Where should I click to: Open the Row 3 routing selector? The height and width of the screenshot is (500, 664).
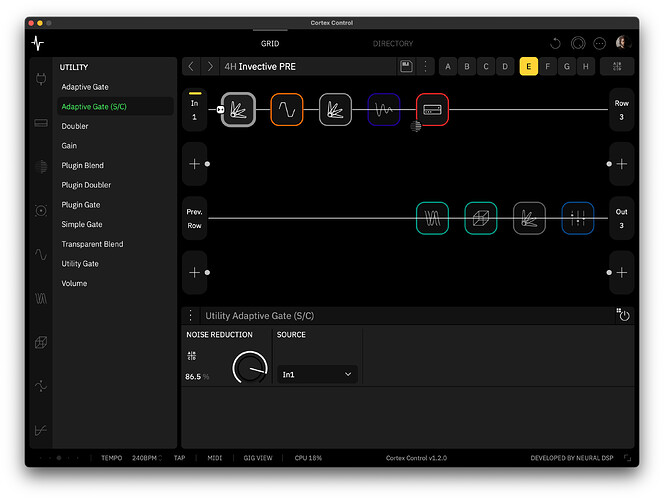click(x=621, y=110)
